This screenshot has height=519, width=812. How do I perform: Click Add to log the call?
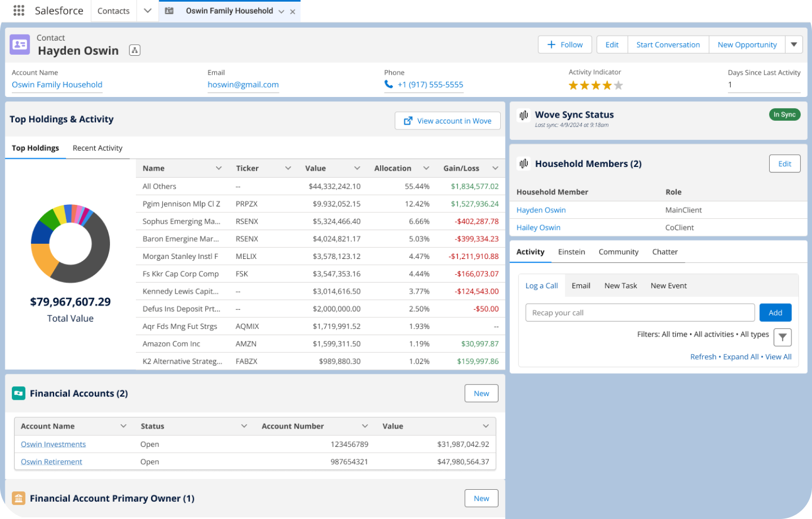[775, 313]
